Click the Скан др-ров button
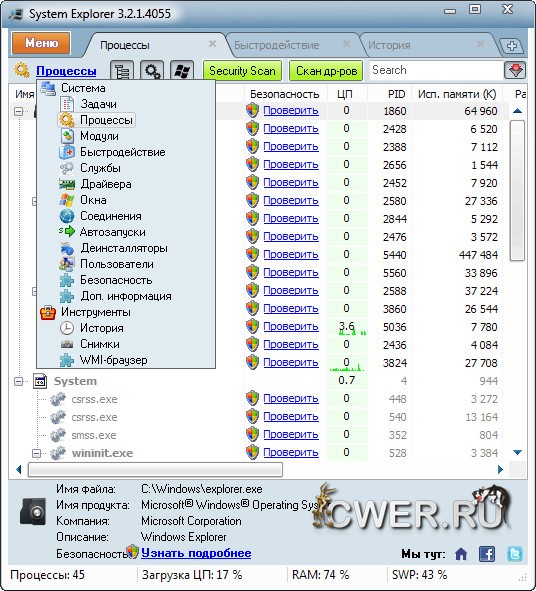The image size is (536, 591). (x=326, y=70)
